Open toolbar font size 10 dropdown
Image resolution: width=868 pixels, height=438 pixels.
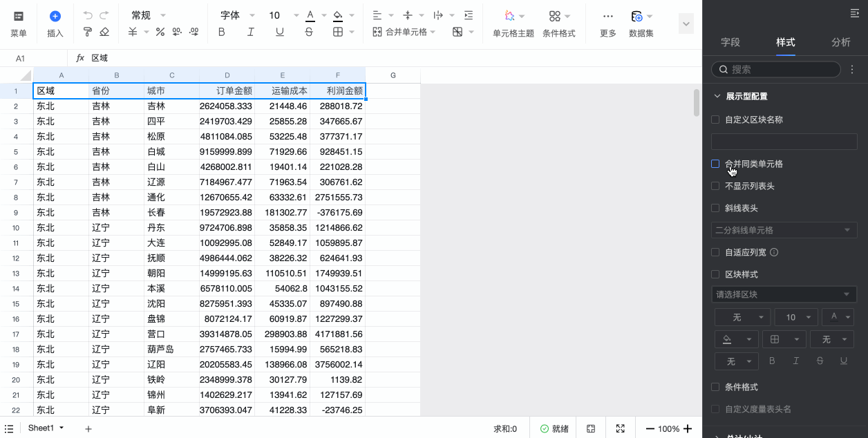point(284,15)
